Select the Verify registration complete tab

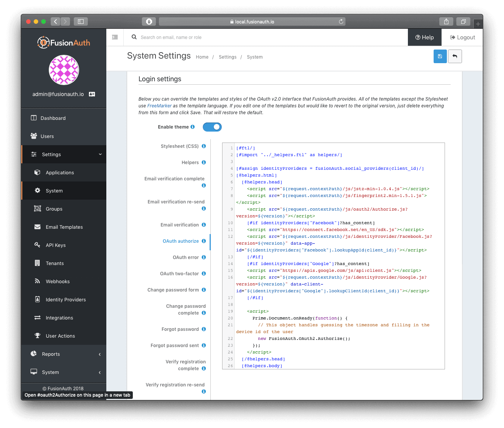[x=186, y=365]
